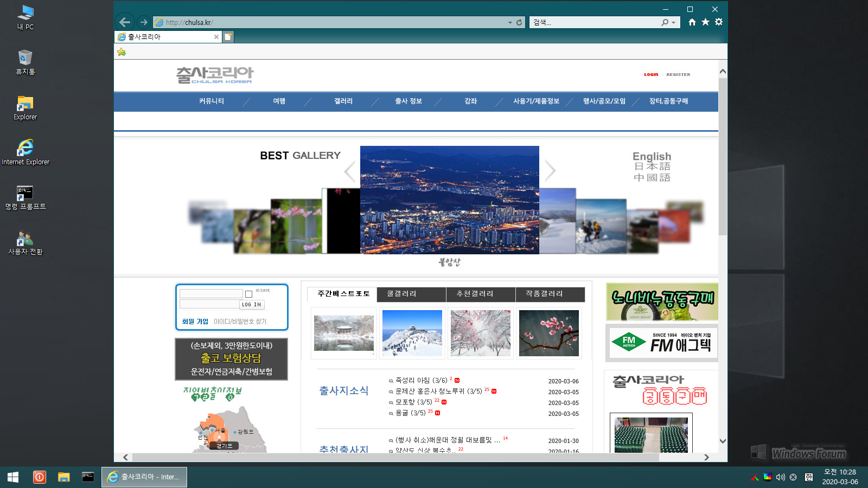Open File Explorer from the taskbar
Screen dimensions: 868x488
pyautogui.click(x=64, y=477)
